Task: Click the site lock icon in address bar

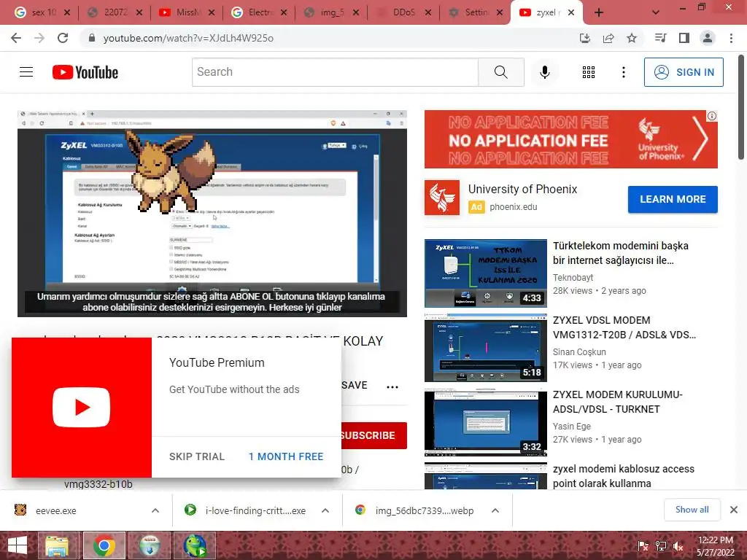Action: 92,38
